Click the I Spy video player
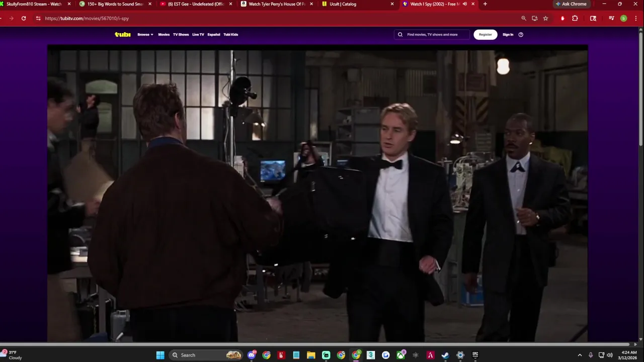 pyautogui.click(x=317, y=194)
